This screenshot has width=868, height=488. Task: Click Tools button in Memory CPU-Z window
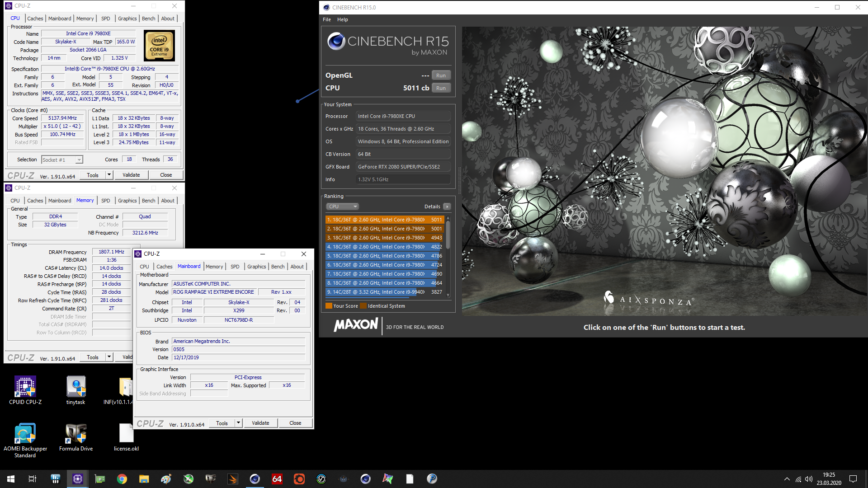pos(93,357)
